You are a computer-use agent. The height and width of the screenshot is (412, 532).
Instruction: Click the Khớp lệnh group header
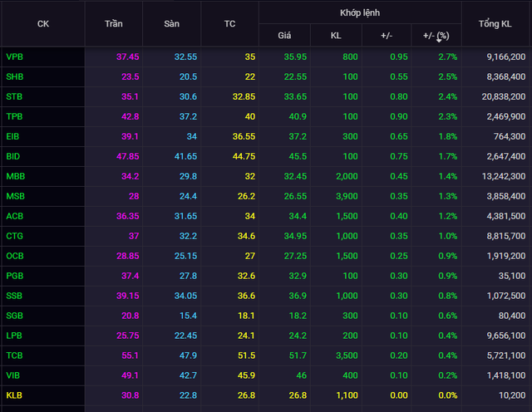360,13
